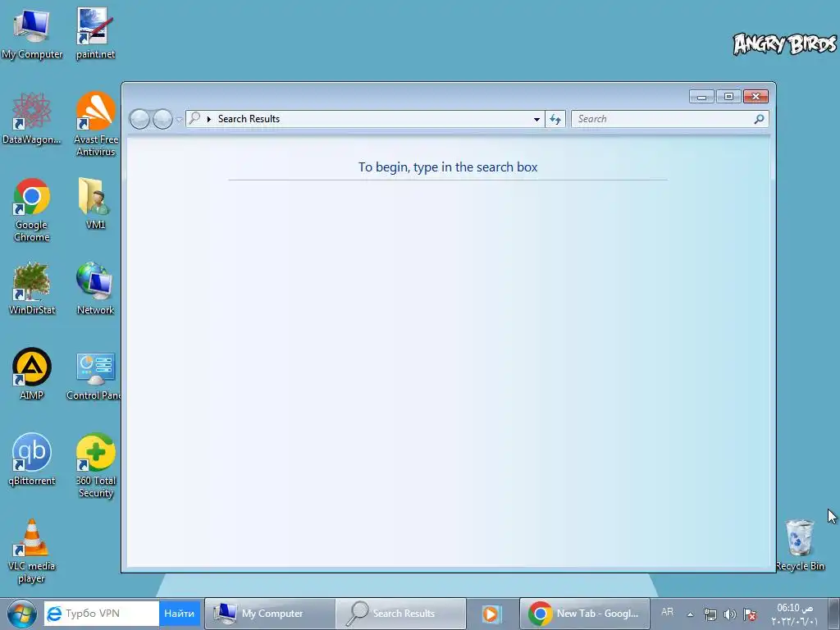The width and height of the screenshot is (840, 630).
Task: Click 'To begin, type in the search box' text
Action: (x=448, y=167)
